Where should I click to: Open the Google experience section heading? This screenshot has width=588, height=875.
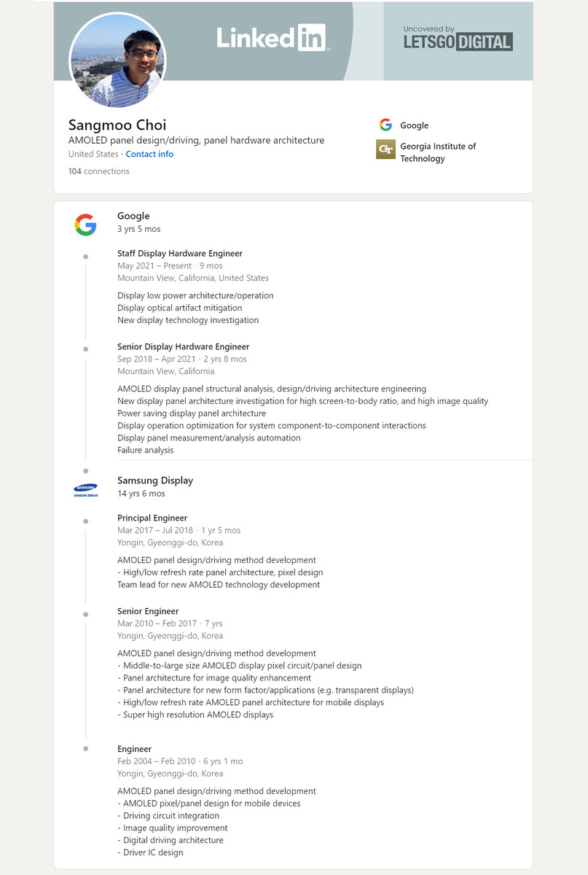pyautogui.click(x=133, y=216)
